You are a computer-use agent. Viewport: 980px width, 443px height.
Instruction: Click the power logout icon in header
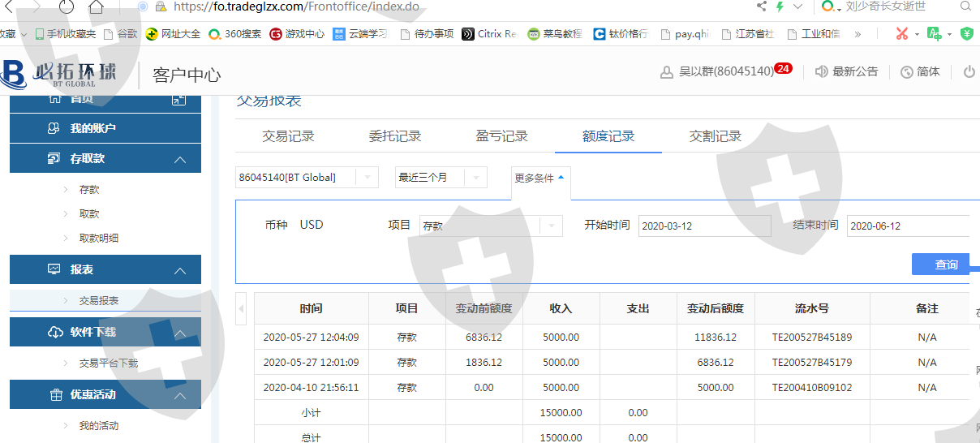click(969, 71)
